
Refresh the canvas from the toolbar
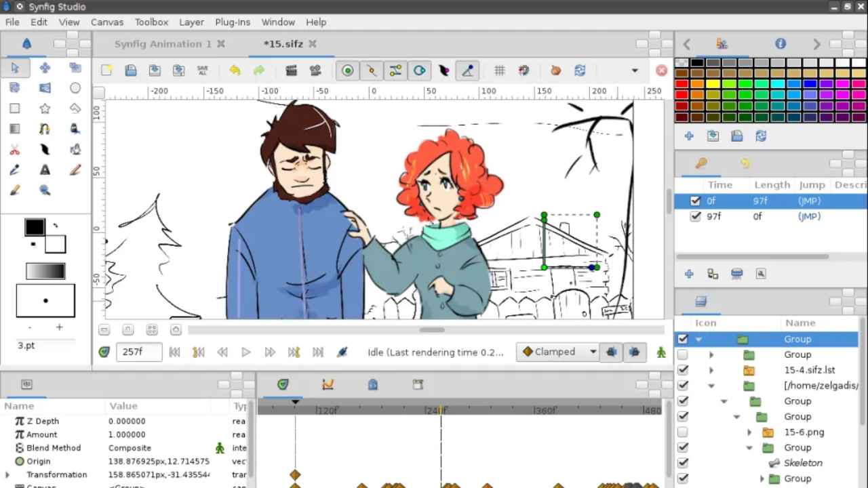(580, 70)
